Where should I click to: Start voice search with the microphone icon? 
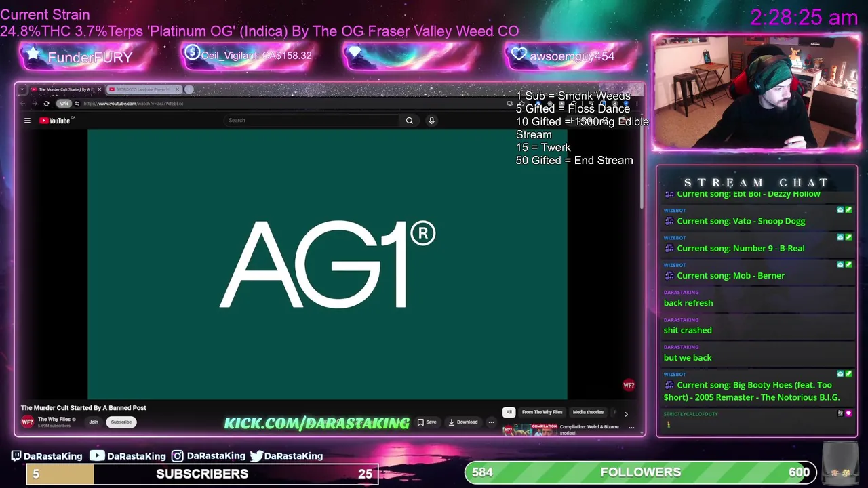[431, 121]
